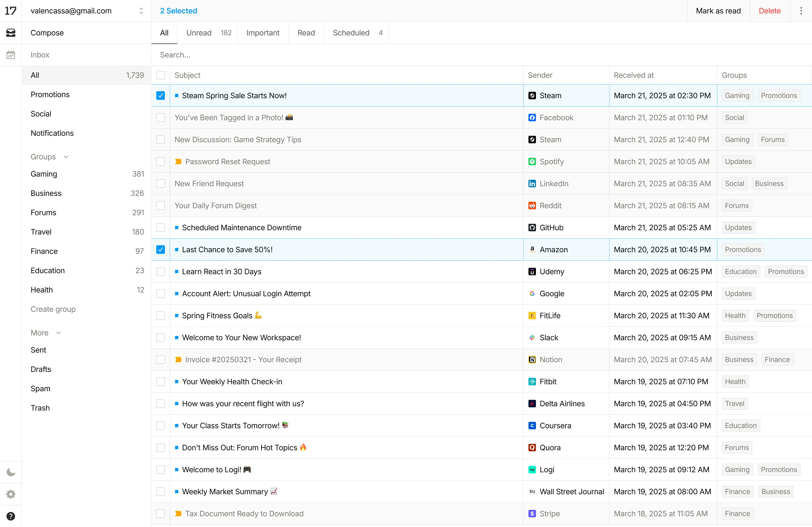812x527 pixels.
Task: Collapse the More section chevron
Action: 59,333
